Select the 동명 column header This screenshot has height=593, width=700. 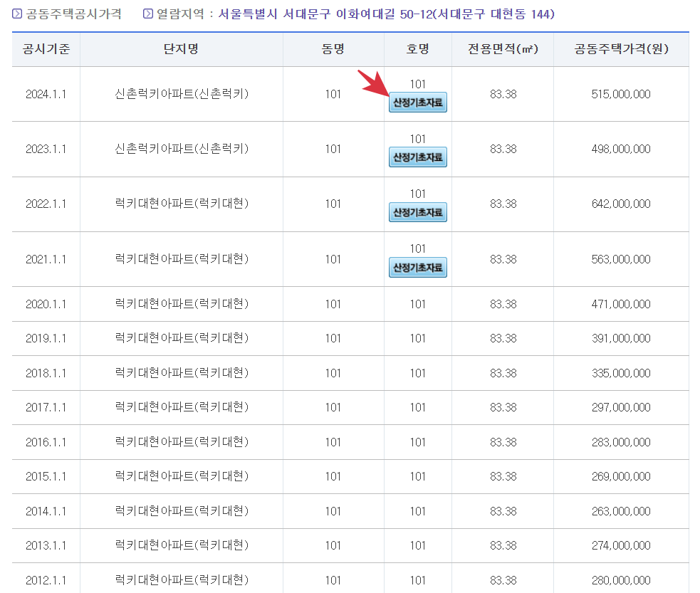(333, 49)
